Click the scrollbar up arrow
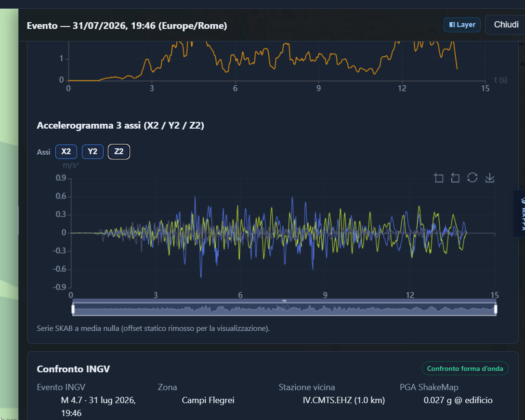The width and height of the screenshot is (525, 420). 522,63
